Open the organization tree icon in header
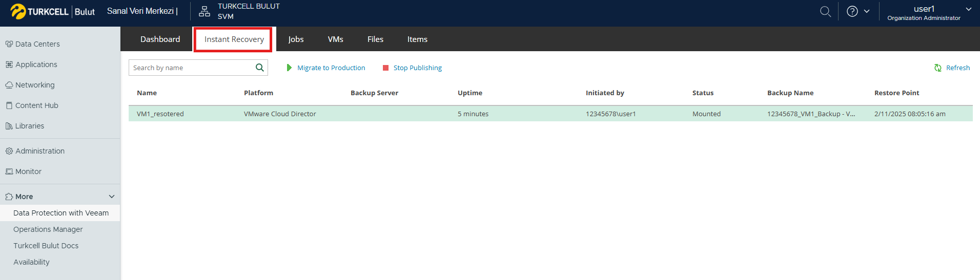Viewport: 980px width, 280px height. [205, 11]
